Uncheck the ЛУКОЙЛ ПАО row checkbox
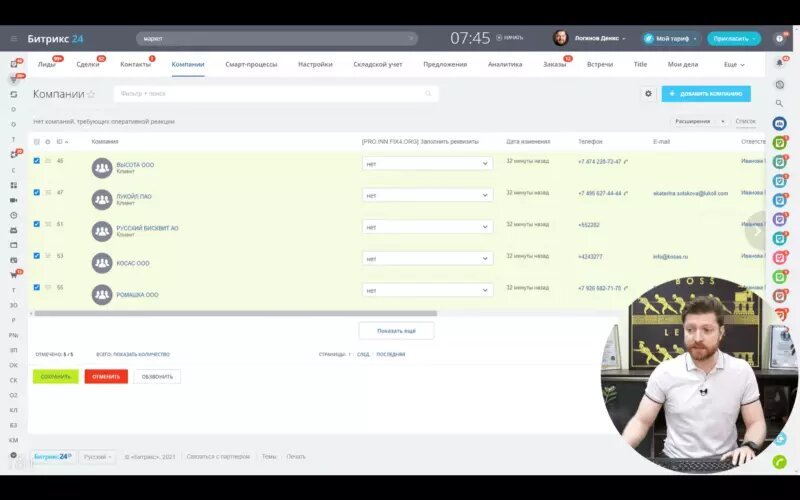The image size is (800, 500). [36, 192]
